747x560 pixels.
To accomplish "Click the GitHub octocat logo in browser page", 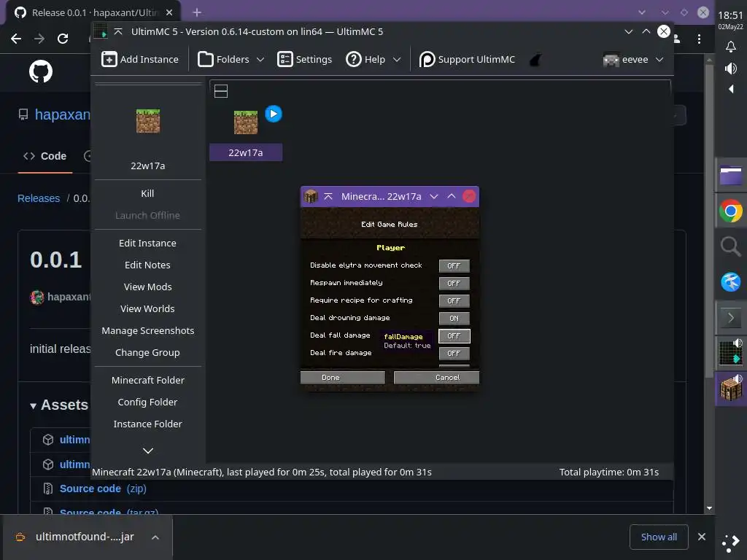I will click(x=41, y=71).
